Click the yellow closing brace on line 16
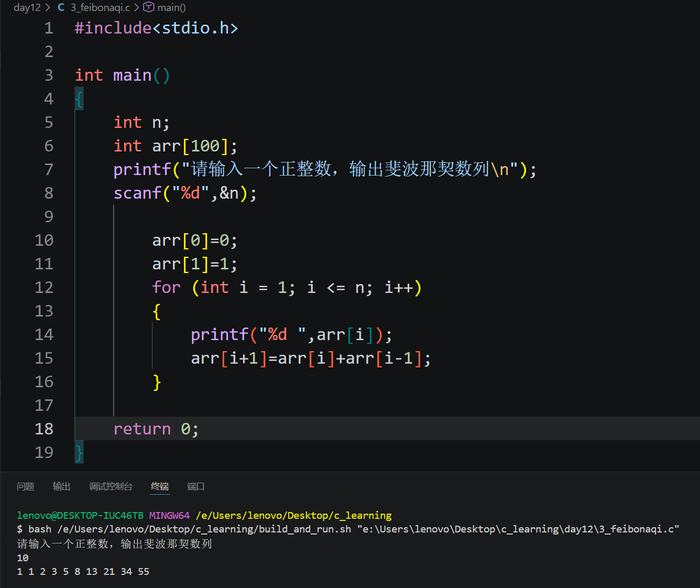700x588 pixels. click(x=156, y=382)
